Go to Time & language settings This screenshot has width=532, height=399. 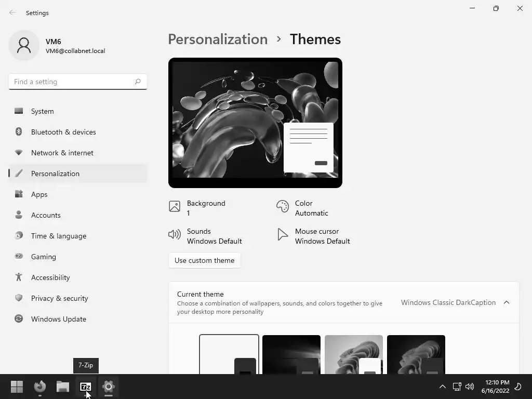pos(78,236)
